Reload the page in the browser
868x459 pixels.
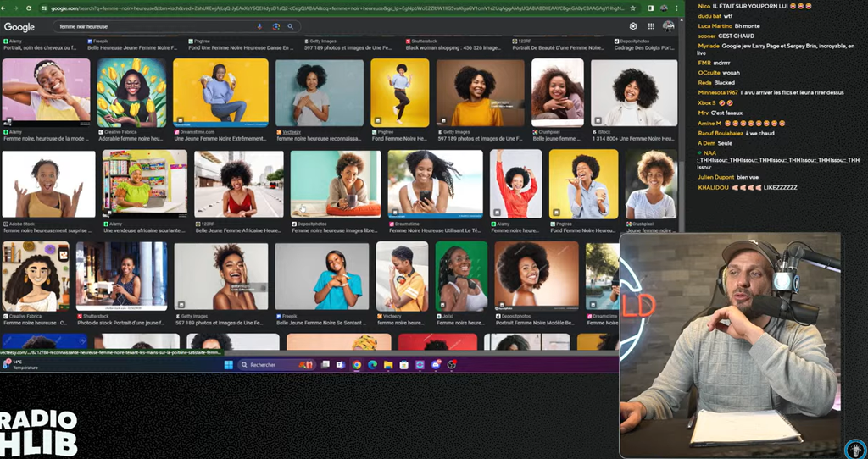[x=29, y=8]
